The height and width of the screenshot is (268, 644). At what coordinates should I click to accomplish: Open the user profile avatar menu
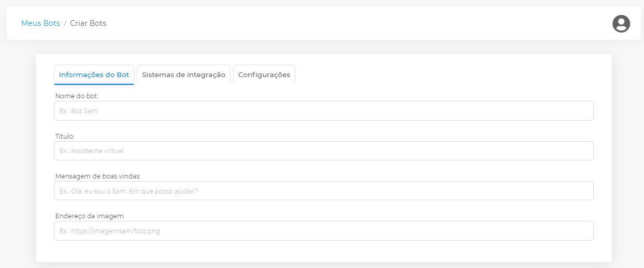coord(621,24)
